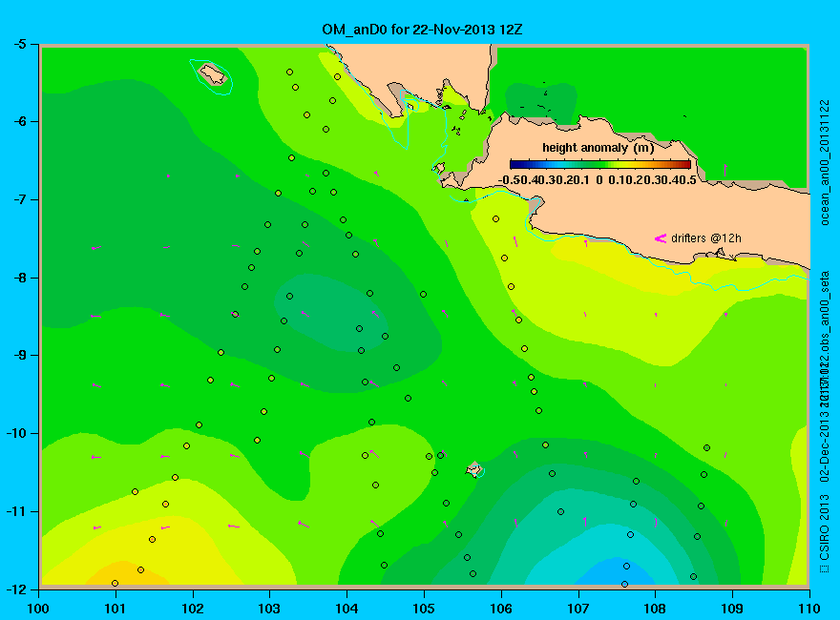840x620 pixels.
Task: Select the 'drifters @12h' legend text
Action: 706,238
